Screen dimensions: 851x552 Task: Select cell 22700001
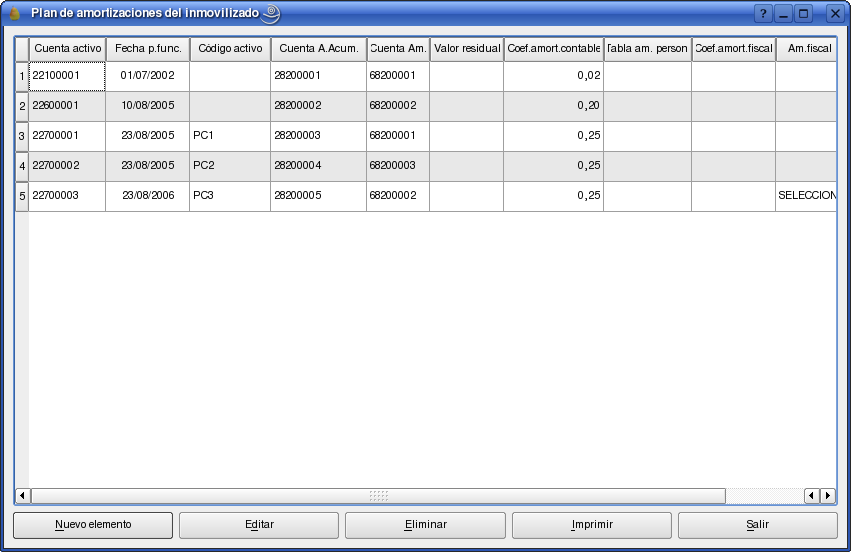[x=67, y=136]
